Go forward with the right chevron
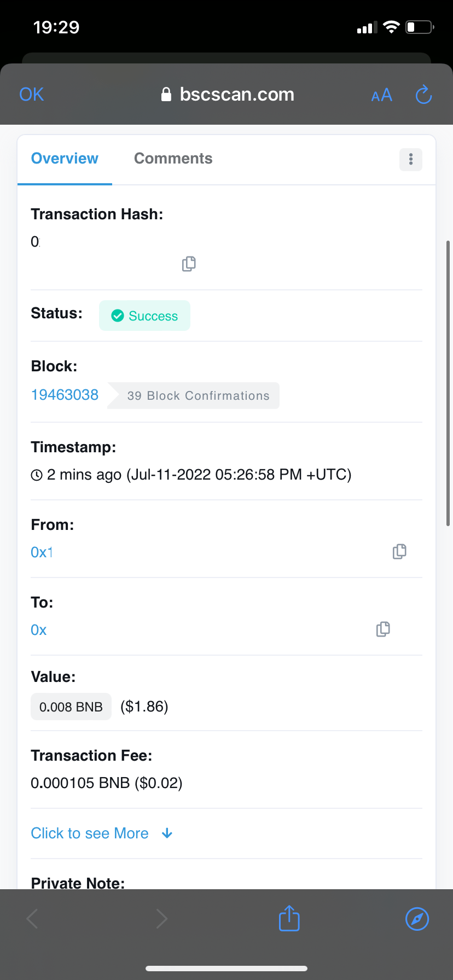This screenshot has width=453, height=980. coord(161,919)
